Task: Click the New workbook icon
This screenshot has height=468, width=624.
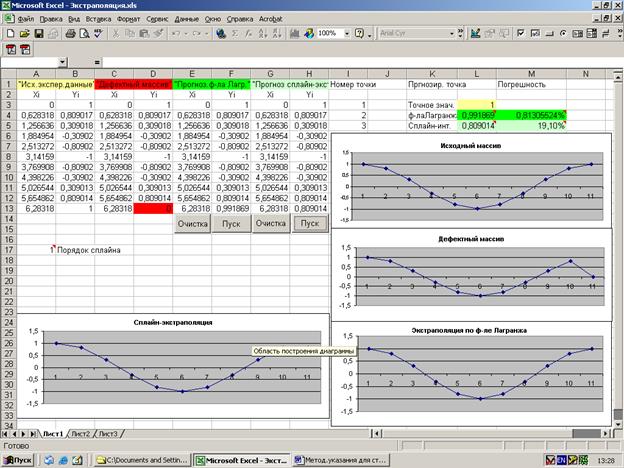Action: coord(10,33)
